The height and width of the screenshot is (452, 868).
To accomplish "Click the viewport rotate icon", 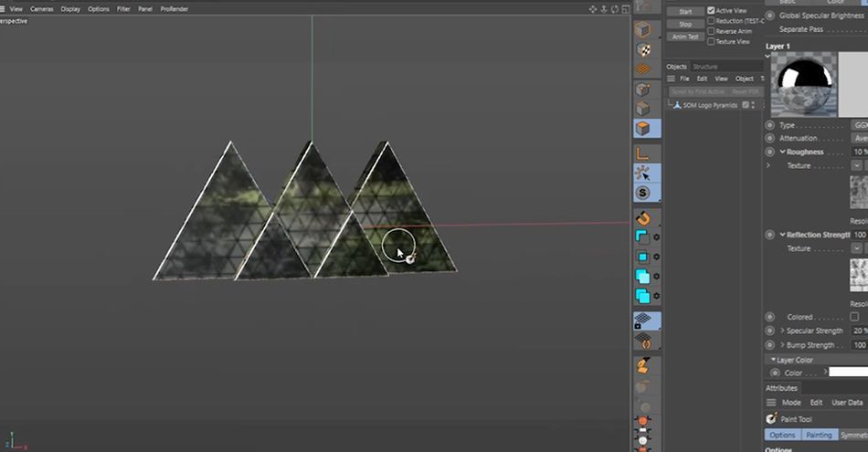I will coord(615,9).
